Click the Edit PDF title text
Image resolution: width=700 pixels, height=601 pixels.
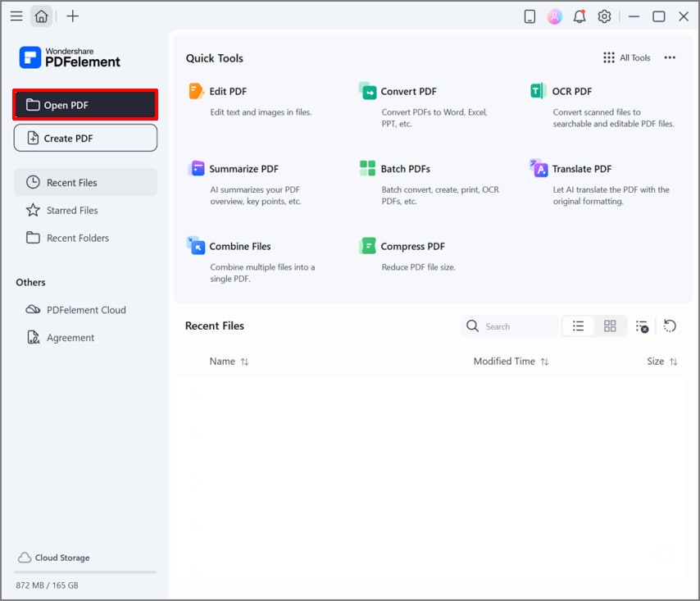(x=228, y=91)
